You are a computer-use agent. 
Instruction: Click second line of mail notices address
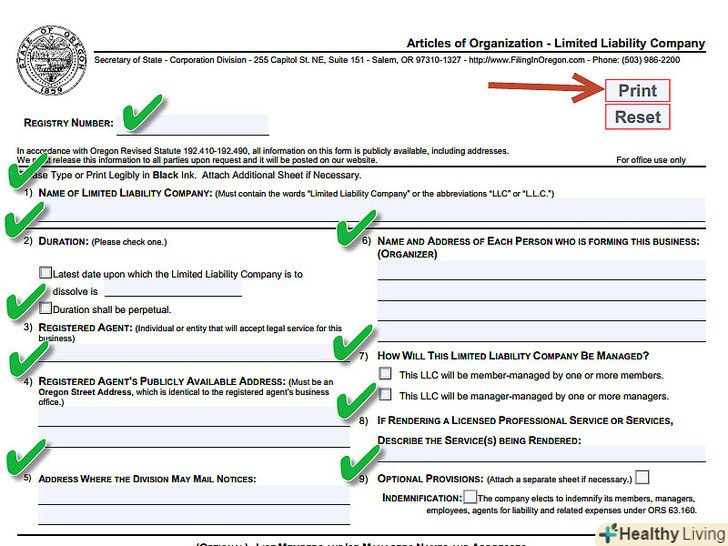[x=194, y=515]
